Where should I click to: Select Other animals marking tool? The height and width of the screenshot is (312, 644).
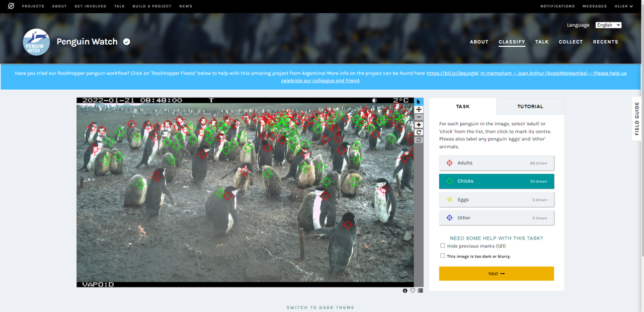[x=497, y=218]
